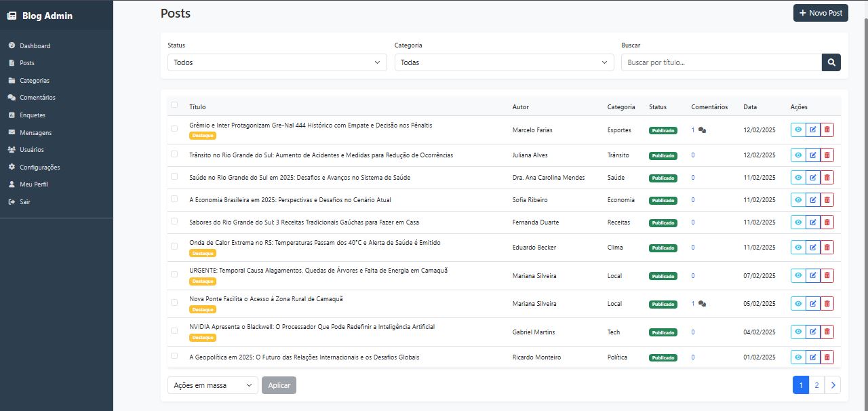Open Dashboard in the sidebar

[x=35, y=46]
